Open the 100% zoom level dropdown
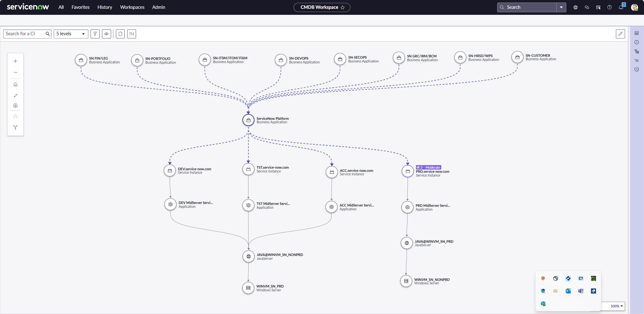The image size is (644, 314). coord(616,306)
